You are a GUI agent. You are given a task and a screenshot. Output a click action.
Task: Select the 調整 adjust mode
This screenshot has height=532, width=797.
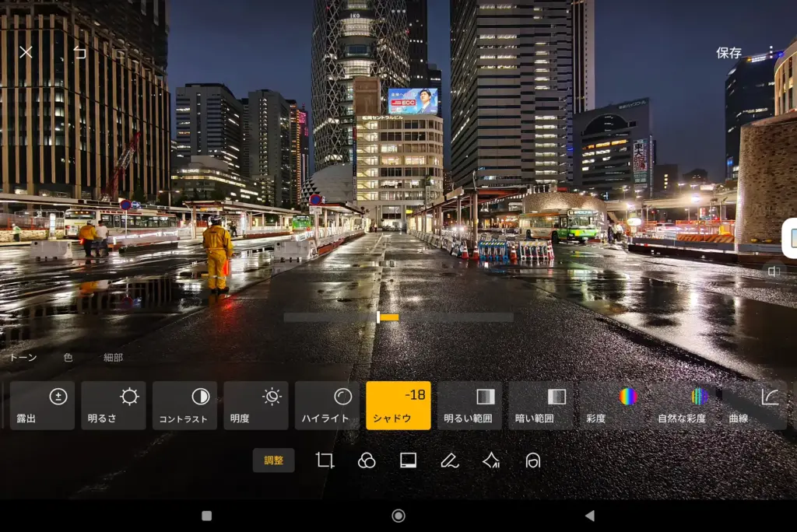[273, 460]
